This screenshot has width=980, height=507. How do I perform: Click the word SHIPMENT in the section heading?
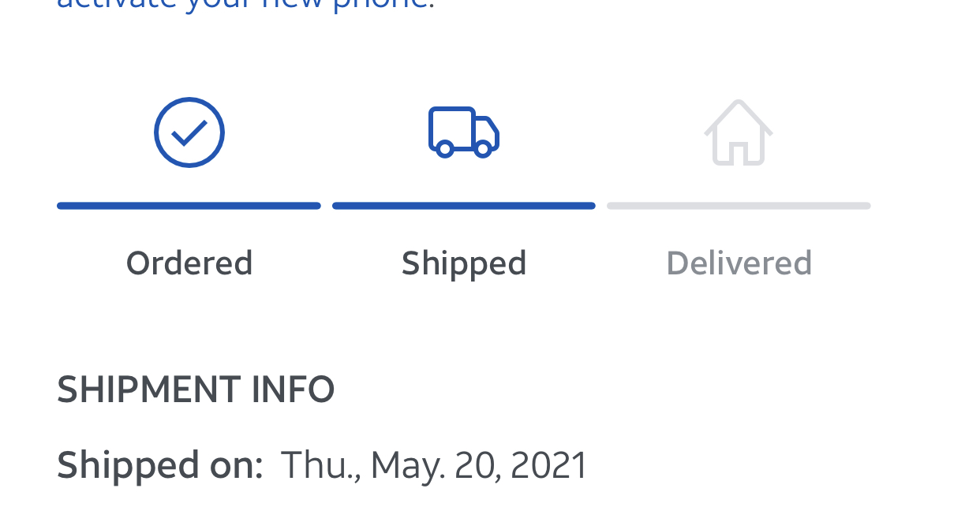pos(150,390)
